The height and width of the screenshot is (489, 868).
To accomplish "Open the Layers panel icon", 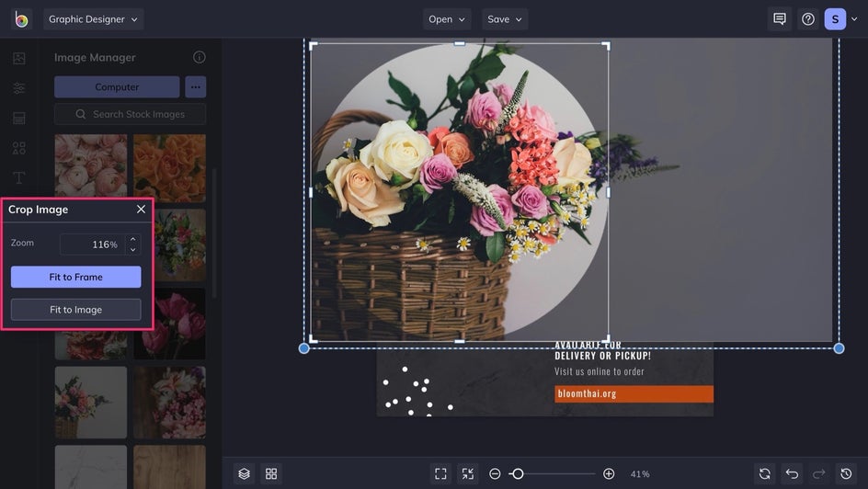I will click(245, 474).
